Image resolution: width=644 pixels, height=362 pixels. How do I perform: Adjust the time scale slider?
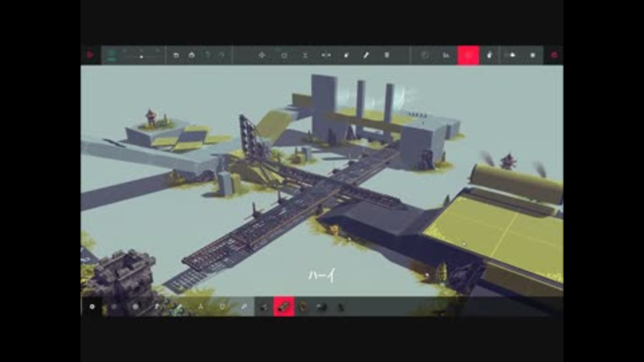142,56
